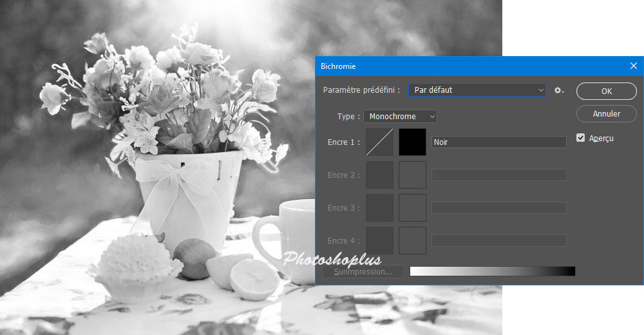644x335 pixels.
Task: Click the Encre 1 curve box
Action: pyautogui.click(x=379, y=142)
